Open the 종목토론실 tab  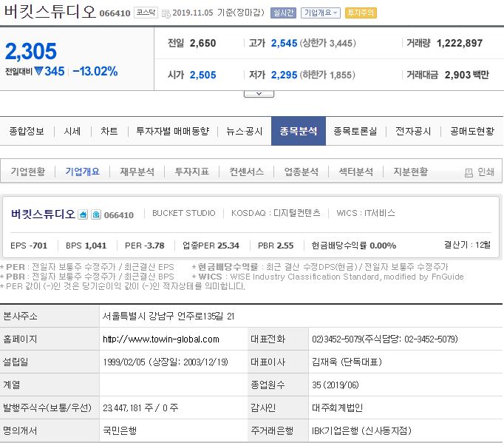click(x=355, y=131)
